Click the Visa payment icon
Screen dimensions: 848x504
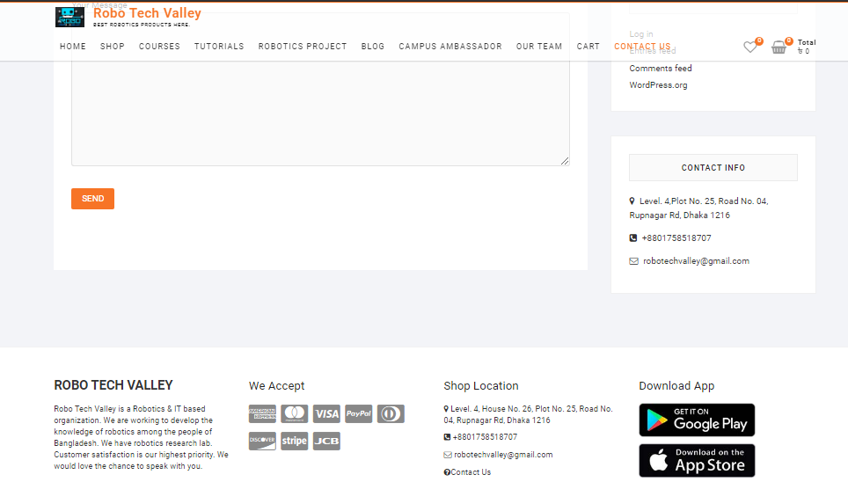(x=326, y=413)
